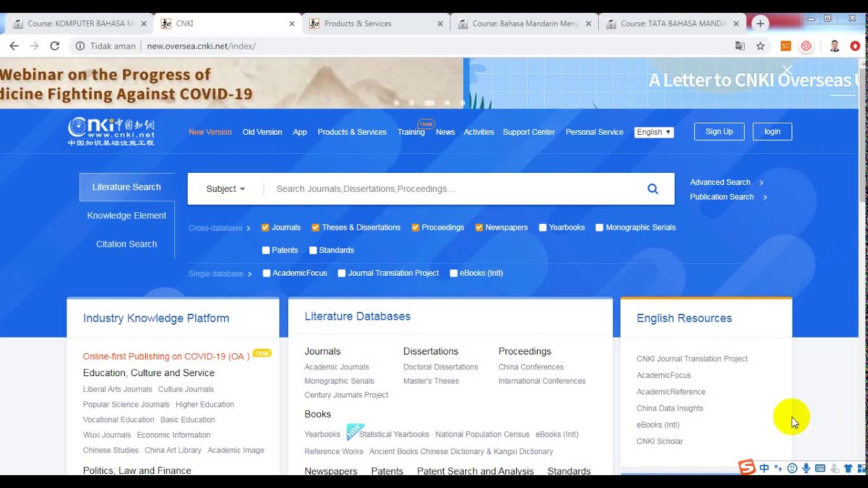
Task: Select the Knowledge Element tab
Action: click(127, 216)
